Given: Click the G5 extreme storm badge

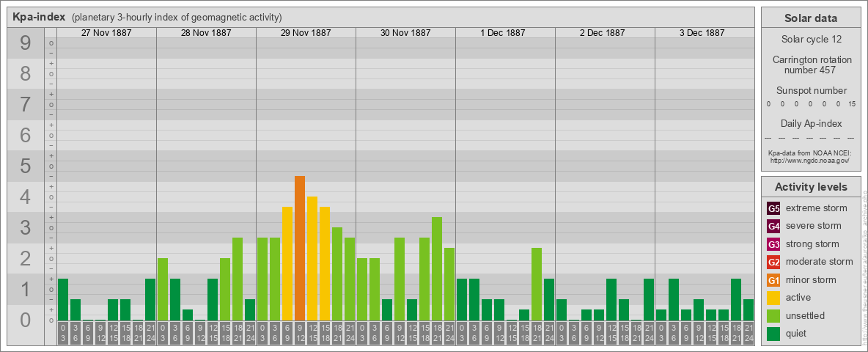Looking at the screenshot, I should click(x=773, y=209).
